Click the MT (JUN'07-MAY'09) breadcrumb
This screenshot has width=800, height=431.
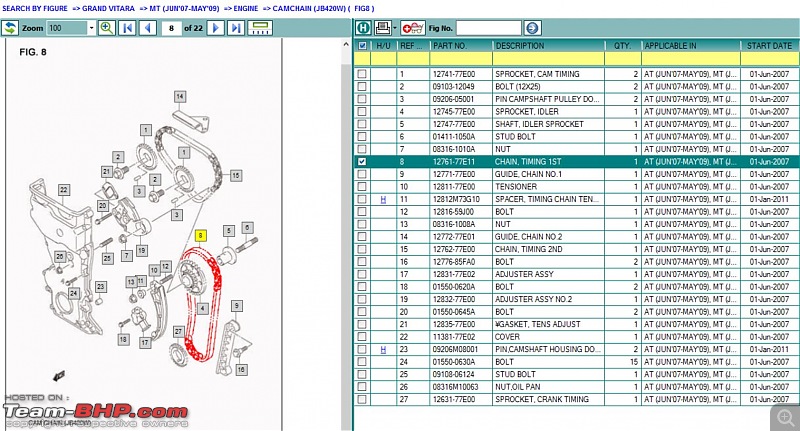point(184,8)
